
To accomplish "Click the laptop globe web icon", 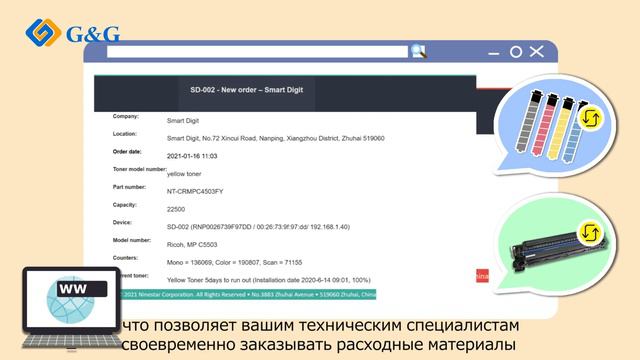I will coord(70,300).
